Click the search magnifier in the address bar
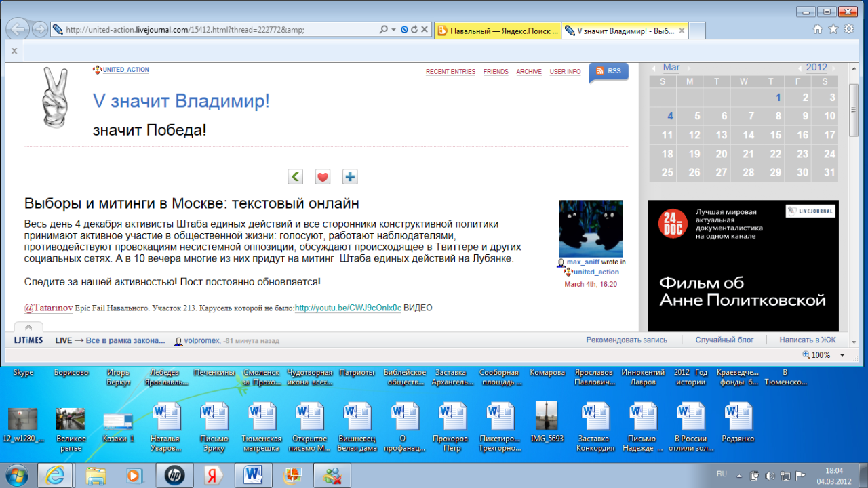The image size is (868, 488). click(384, 30)
